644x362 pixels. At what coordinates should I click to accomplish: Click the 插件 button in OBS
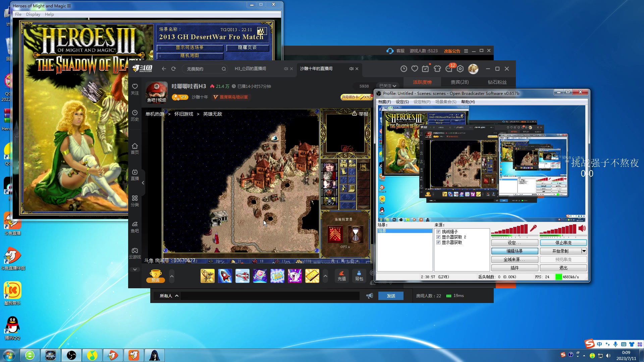pyautogui.click(x=515, y=268)
